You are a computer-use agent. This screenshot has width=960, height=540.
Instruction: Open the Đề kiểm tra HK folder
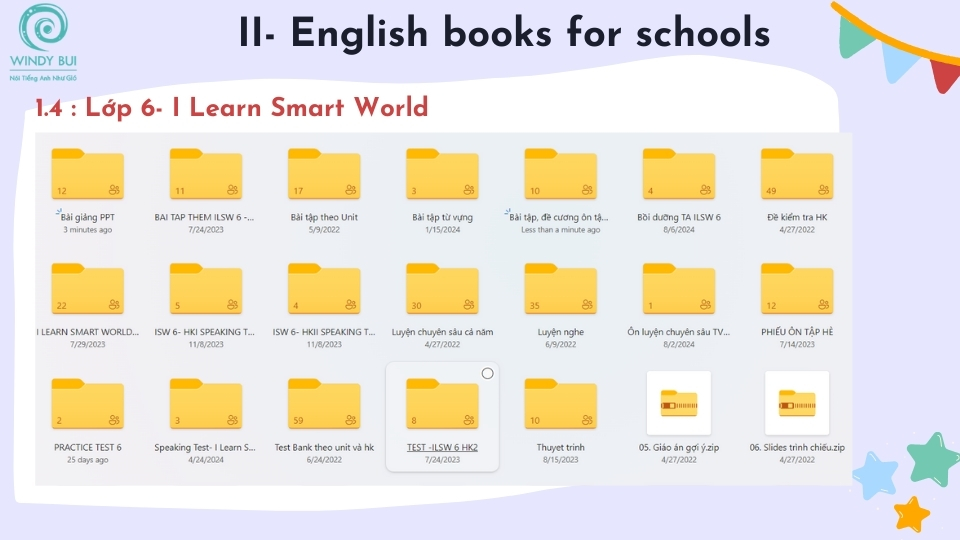(796, 176)
